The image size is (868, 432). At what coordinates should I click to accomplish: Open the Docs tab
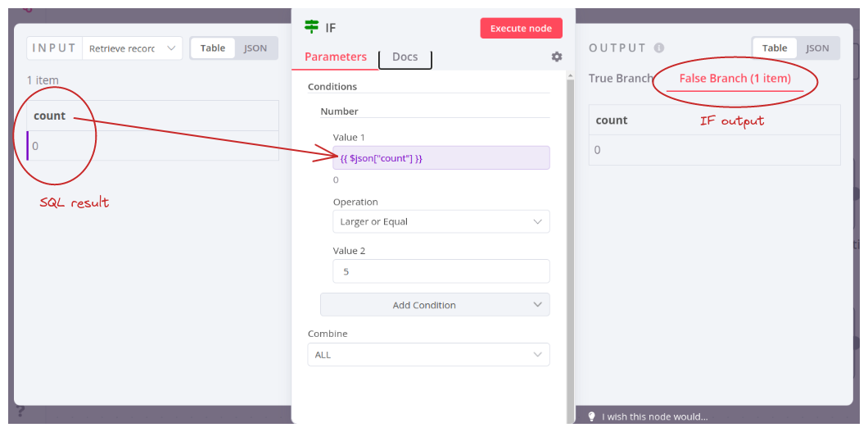(405, 57)
